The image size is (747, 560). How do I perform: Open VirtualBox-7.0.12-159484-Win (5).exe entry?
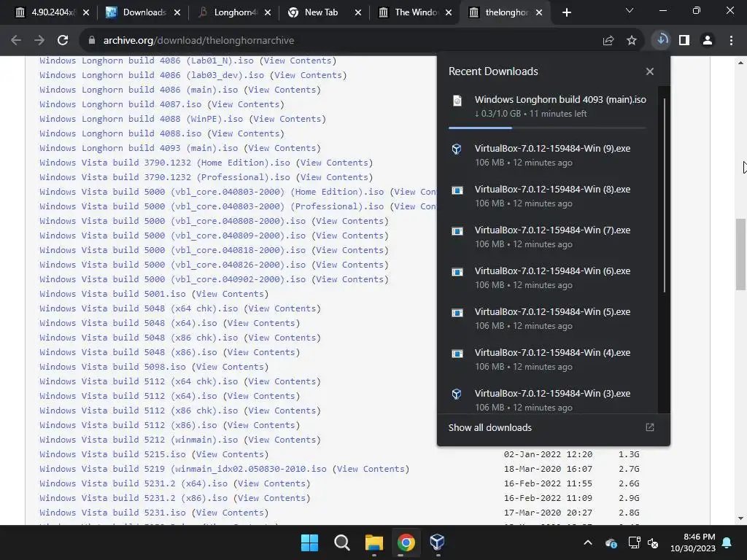553,312
